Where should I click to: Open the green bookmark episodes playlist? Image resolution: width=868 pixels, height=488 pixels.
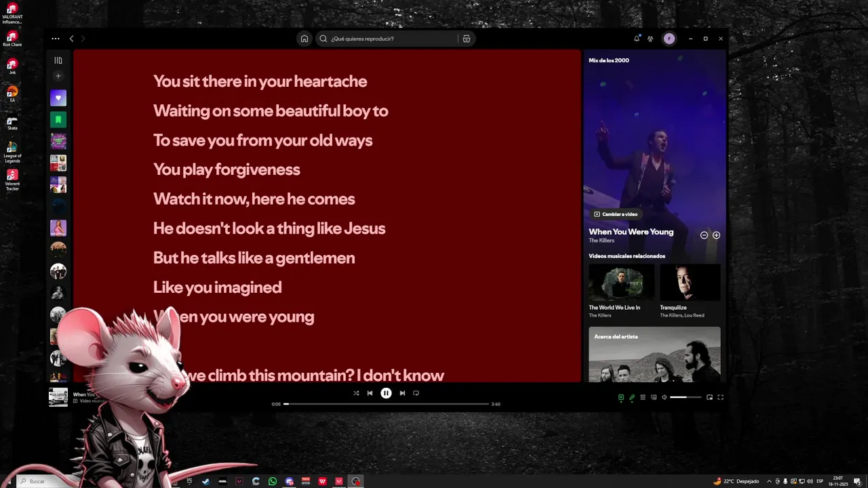(58, 119)
